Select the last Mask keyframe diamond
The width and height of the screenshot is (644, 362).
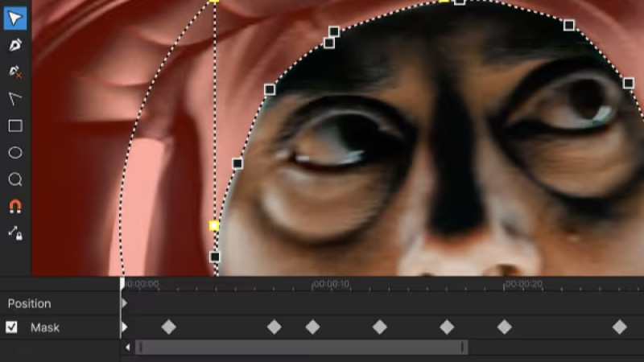coord(619,327)
